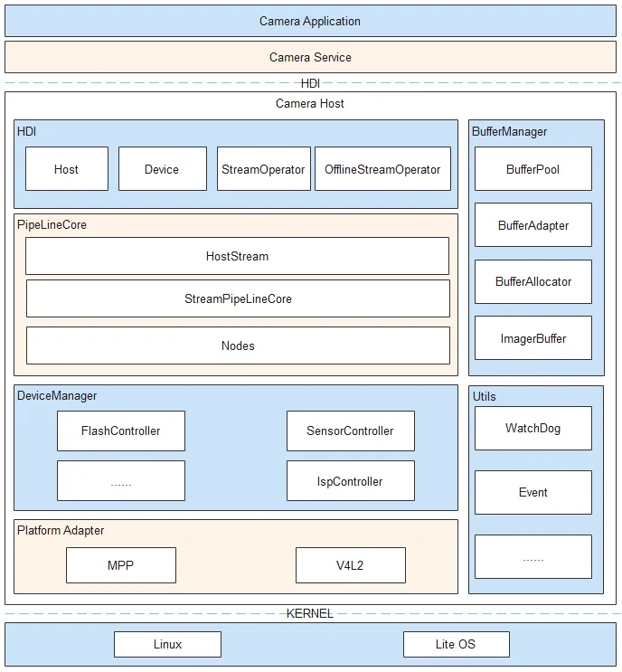The width and height of the screenshot is (622, 672).
Task: Click the Nodes bar in PipeLineCore
Action: point(238,345)
